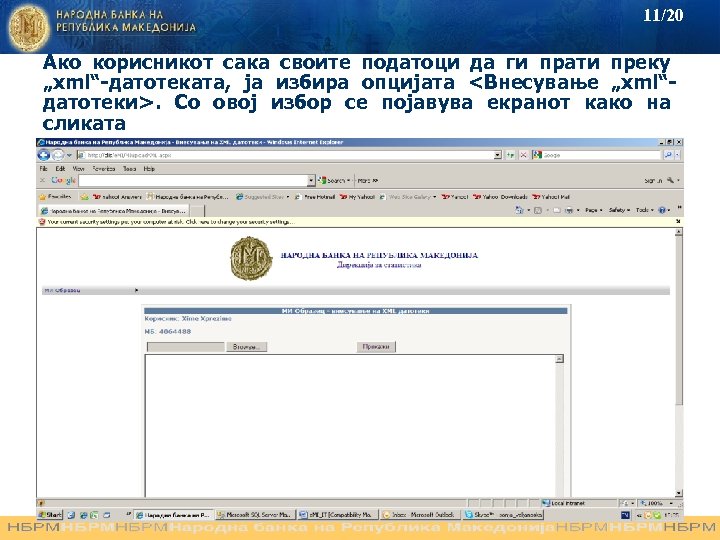Screen dimensions: 720x540
Task: Click the Windows Start button
Action: [x=51, y=515]
